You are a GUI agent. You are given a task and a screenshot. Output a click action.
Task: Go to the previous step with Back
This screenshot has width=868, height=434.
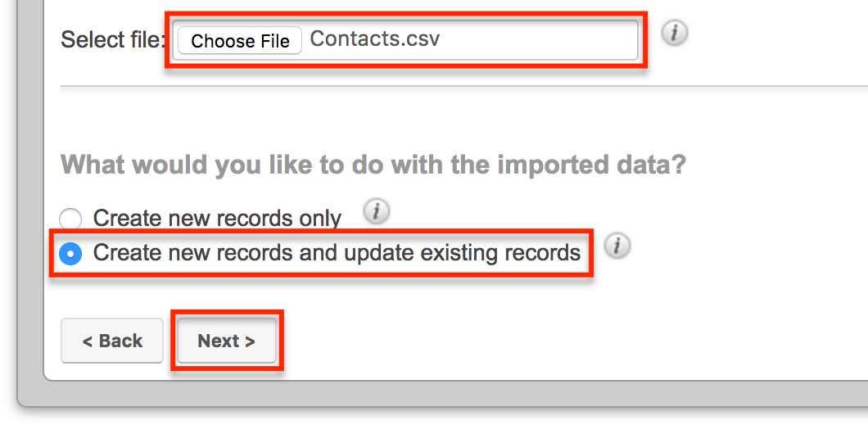coord(112,341)
